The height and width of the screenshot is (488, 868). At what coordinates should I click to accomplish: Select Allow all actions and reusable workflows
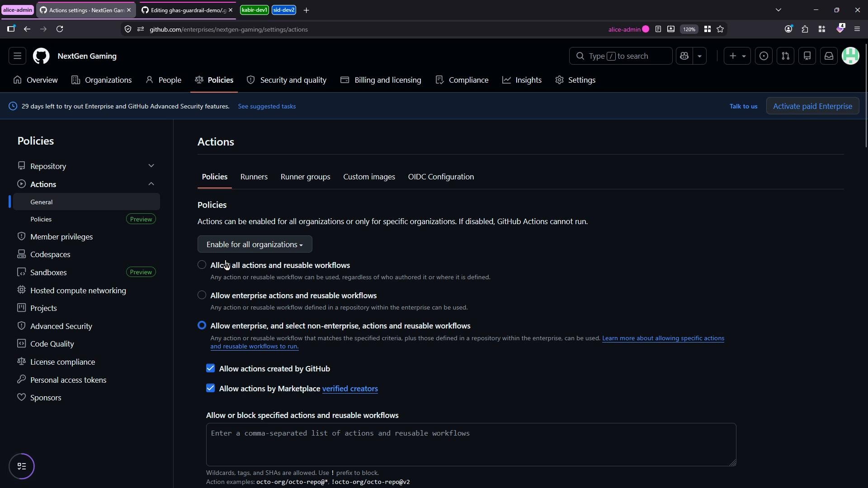coord(202,265)
